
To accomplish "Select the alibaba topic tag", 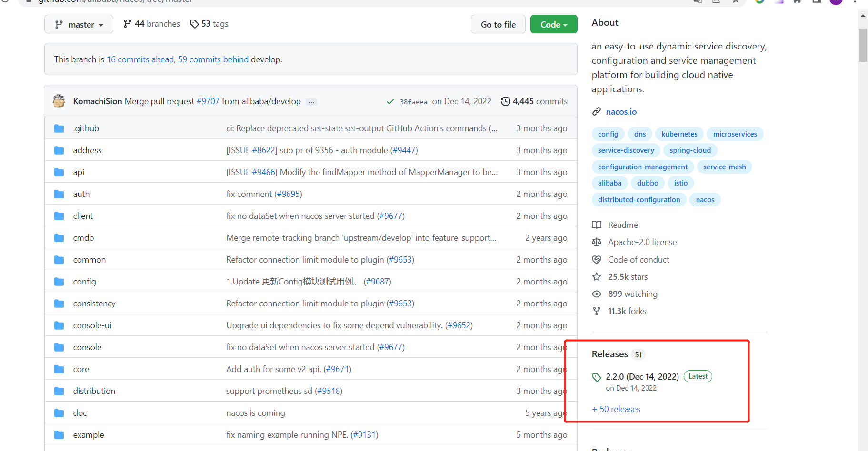I will [x=609, y=183].
